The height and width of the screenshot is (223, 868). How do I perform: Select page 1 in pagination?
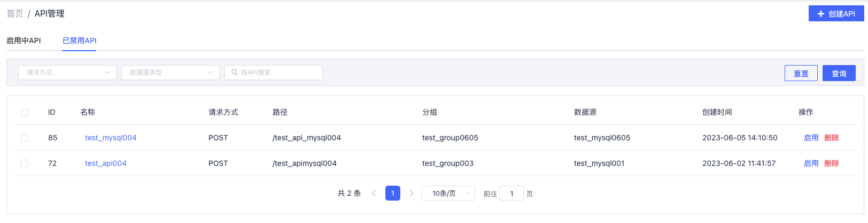[392, 193]
